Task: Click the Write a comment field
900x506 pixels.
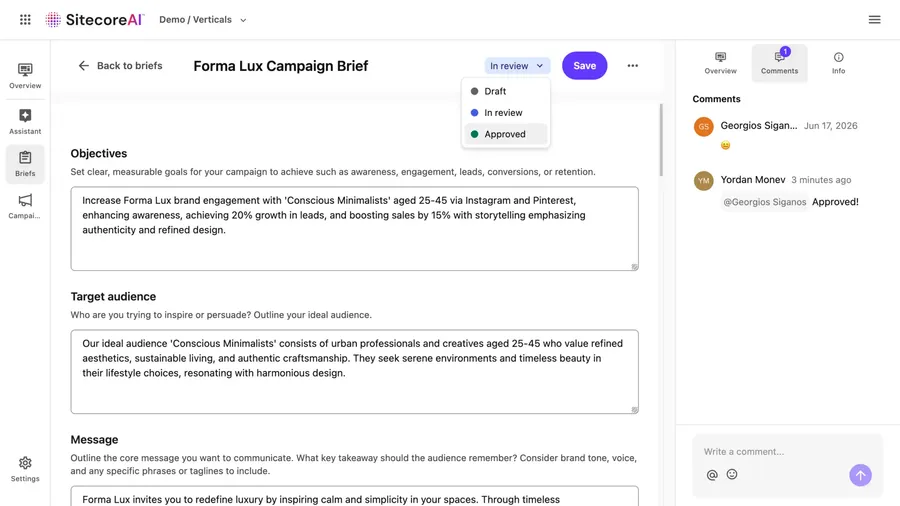Action: click(x=788, y=451)
